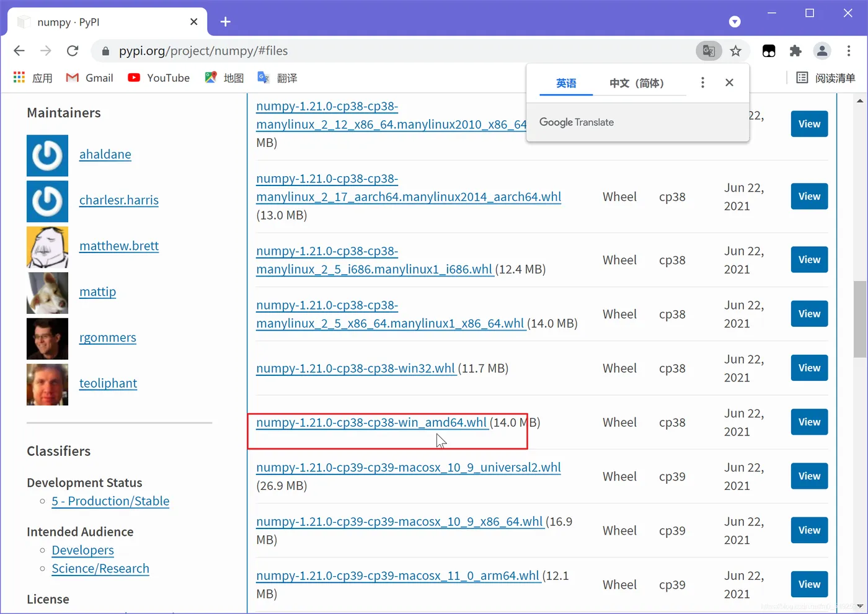Image resolution: width=868 pixels, height=614 pixels.
Task: Open charlesr.harris maintainer profile link
Action: click(119, 200)
